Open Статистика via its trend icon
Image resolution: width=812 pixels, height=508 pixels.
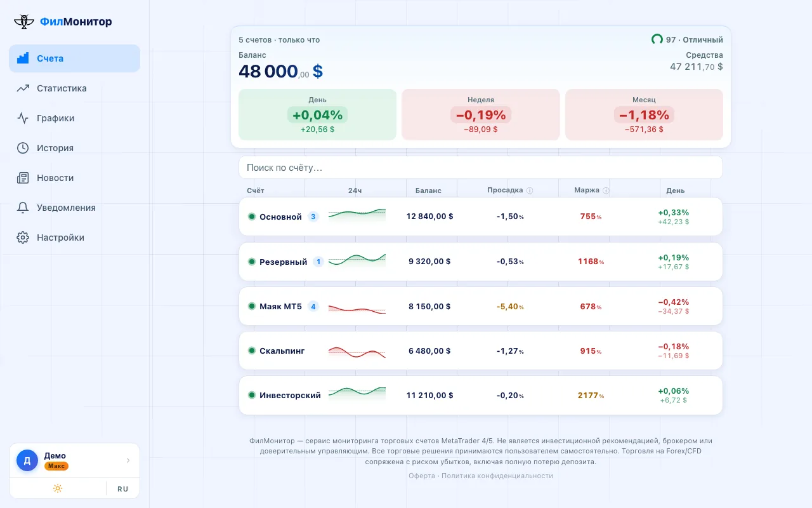[23, 88]
